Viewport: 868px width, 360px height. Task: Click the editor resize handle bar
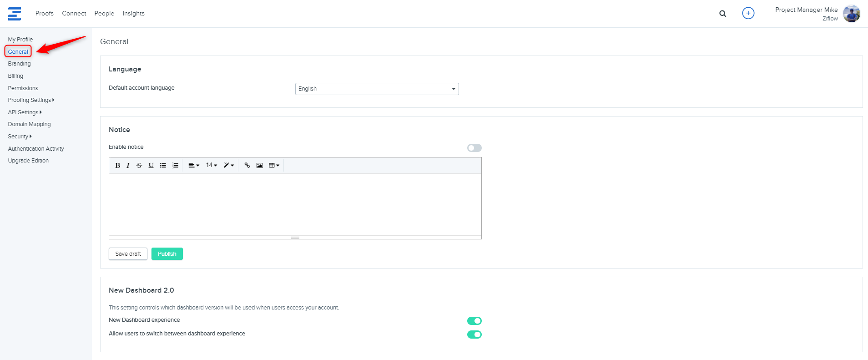(x=295, y=238)
